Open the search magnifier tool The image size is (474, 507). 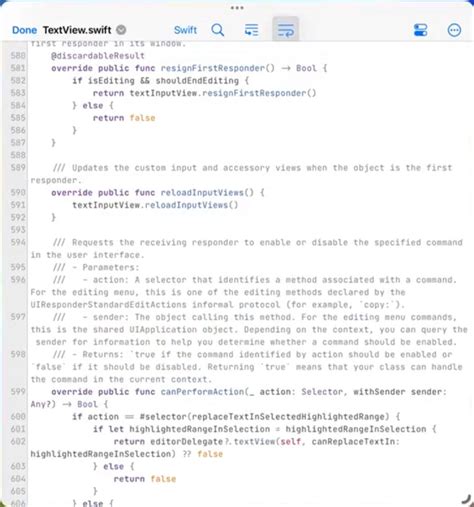click(218, 30)
